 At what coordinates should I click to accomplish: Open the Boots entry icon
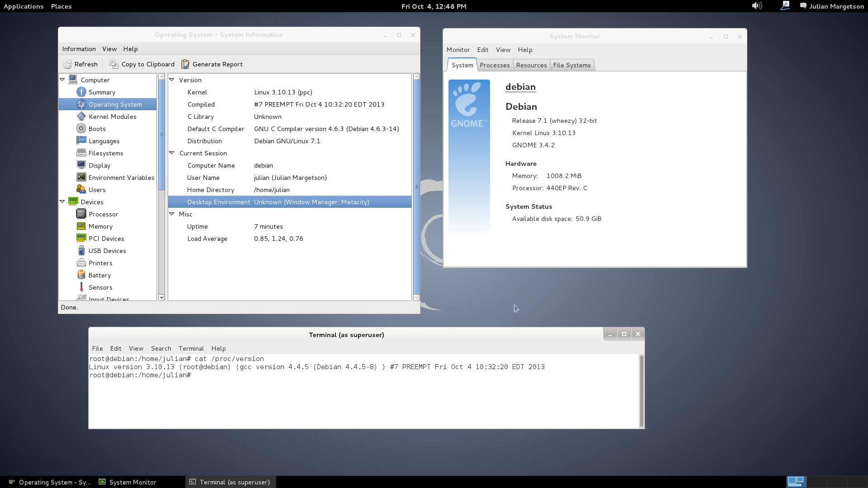coord(81,129)
